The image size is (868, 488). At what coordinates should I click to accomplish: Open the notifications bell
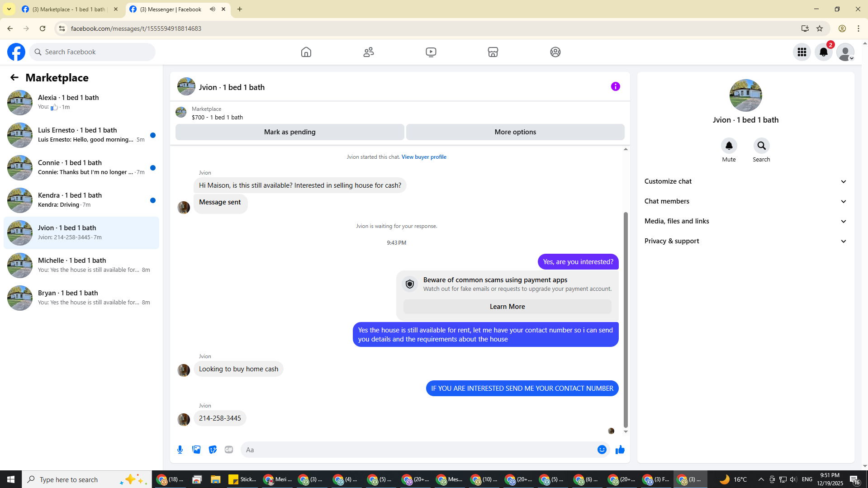tap(824, 52)
